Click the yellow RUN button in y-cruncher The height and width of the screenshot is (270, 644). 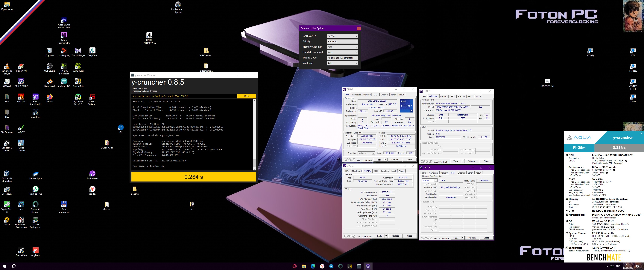(246, 96)
